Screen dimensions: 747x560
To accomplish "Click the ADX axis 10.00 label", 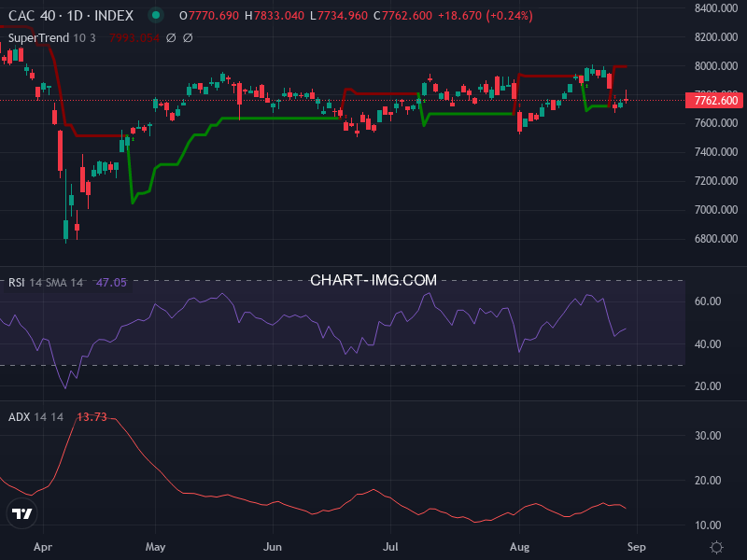I will pos(708,525).
